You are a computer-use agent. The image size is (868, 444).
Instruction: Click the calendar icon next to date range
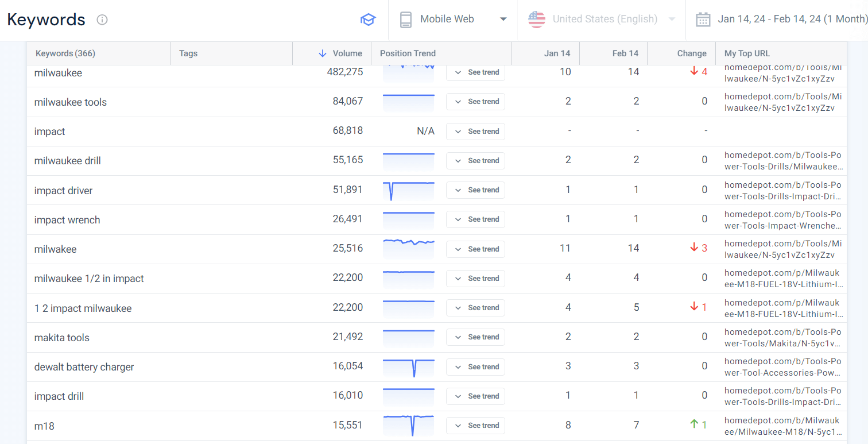[703, 20]
